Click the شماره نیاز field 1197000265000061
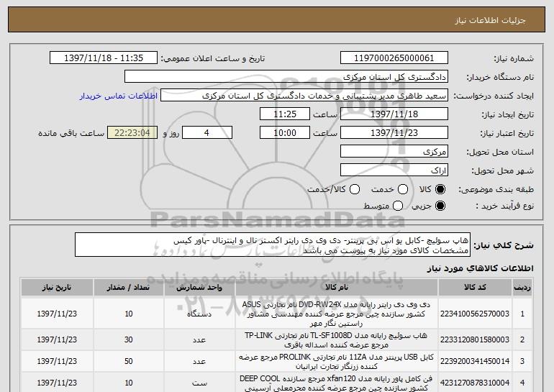 pyautogui.click(x=394, y=58)
